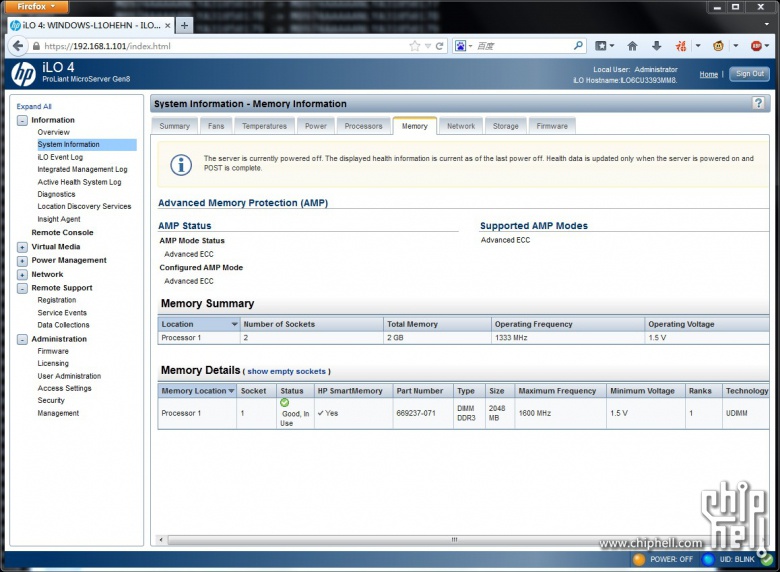Open Registration under Remote Support
The height and width of the screenshot is (572, 780).
57,300
